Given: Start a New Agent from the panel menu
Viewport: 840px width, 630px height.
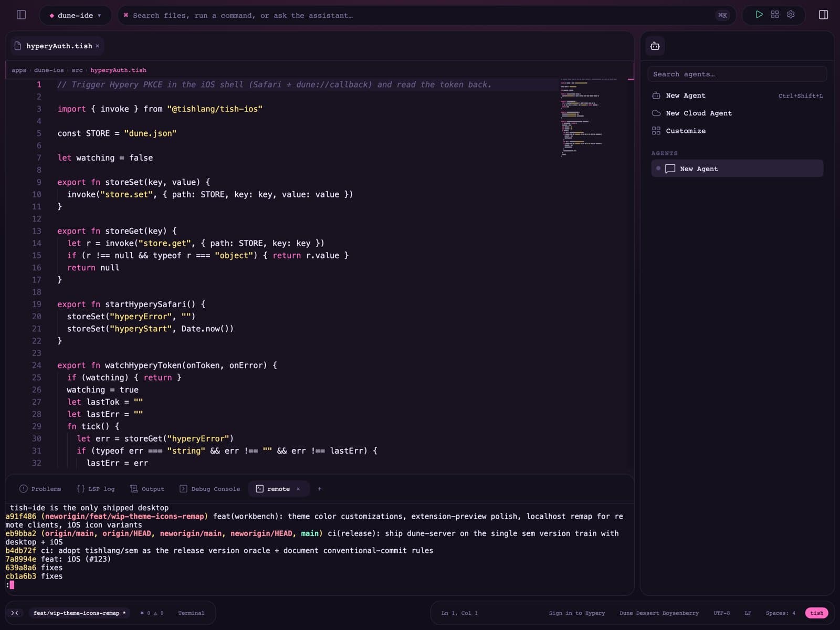Looking at the screenshot, I should click(737, 96).
